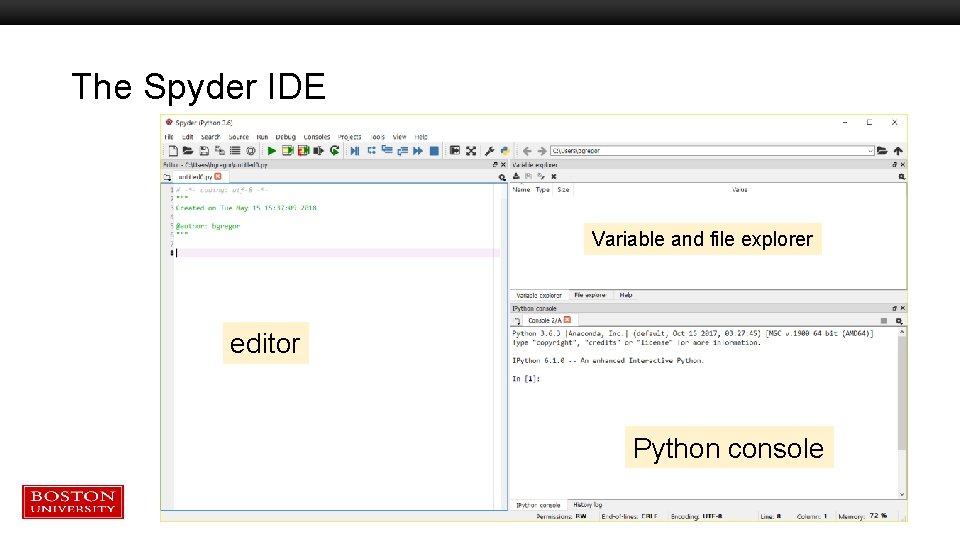
Task: Open the Source menu
Action: (239, 137)
